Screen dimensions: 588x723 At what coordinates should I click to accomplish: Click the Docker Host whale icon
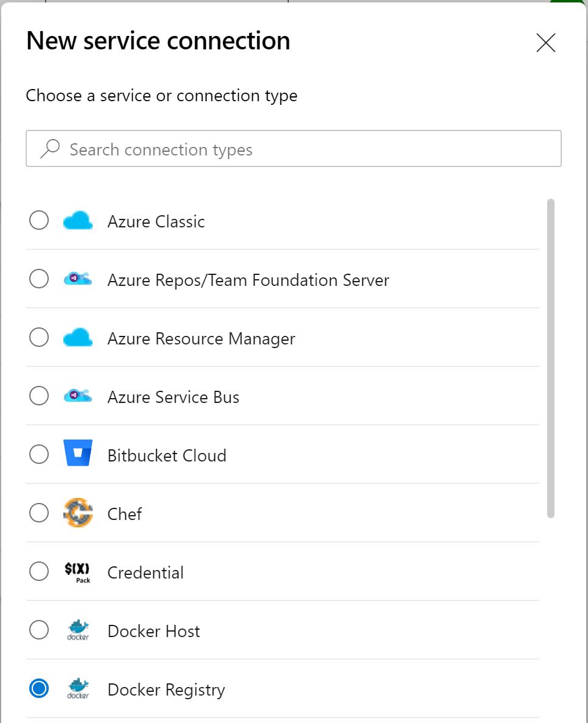coord(78,630)
